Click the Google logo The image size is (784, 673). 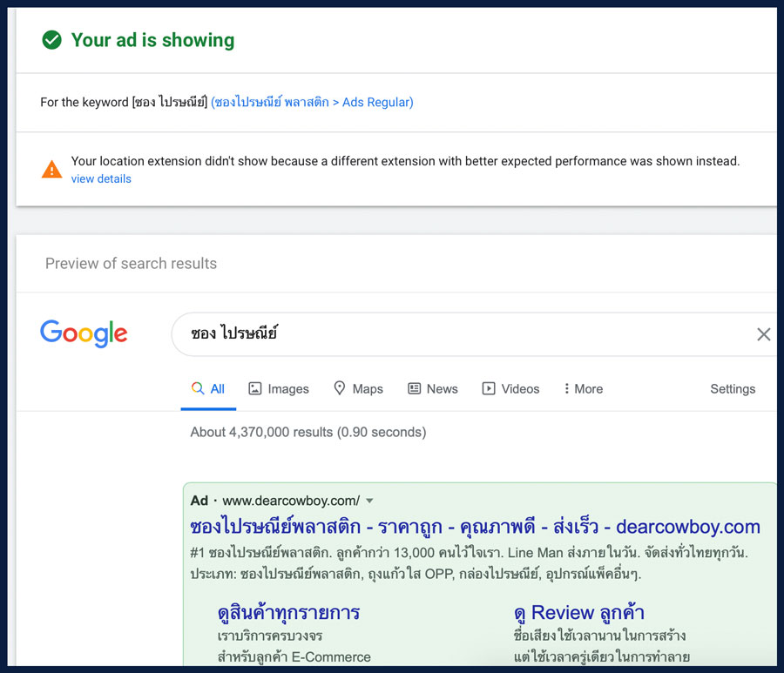[x=84, y=333]
